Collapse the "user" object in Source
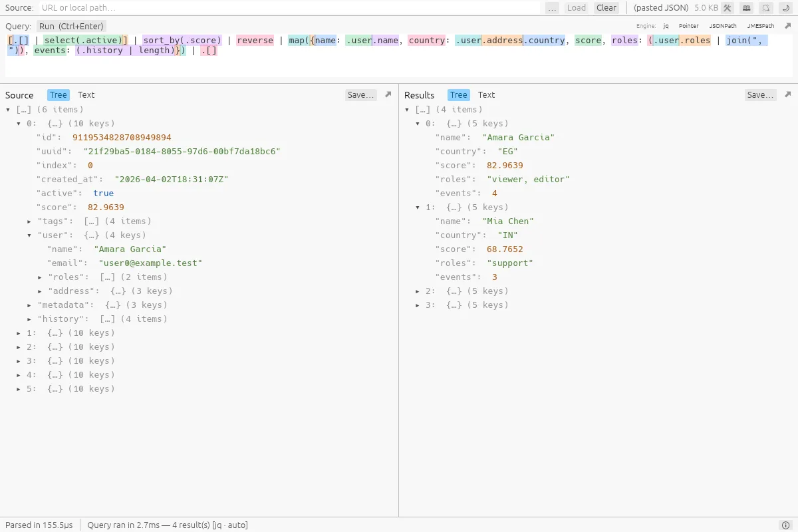798x532 pixels. click(29, 235)
